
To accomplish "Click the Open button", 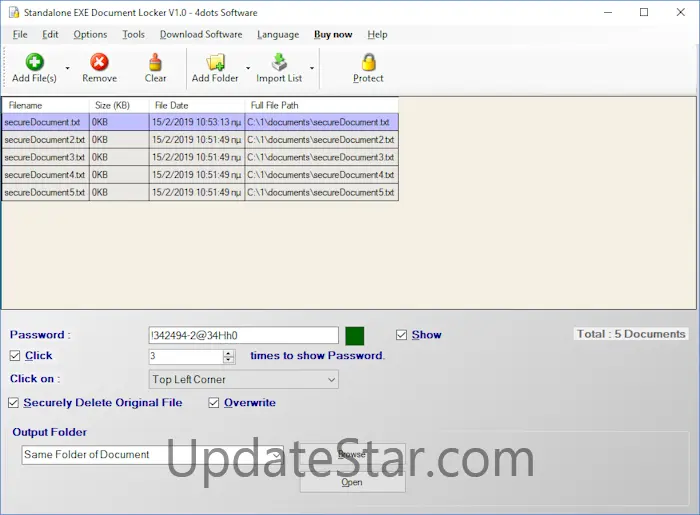I will point(352,482).
